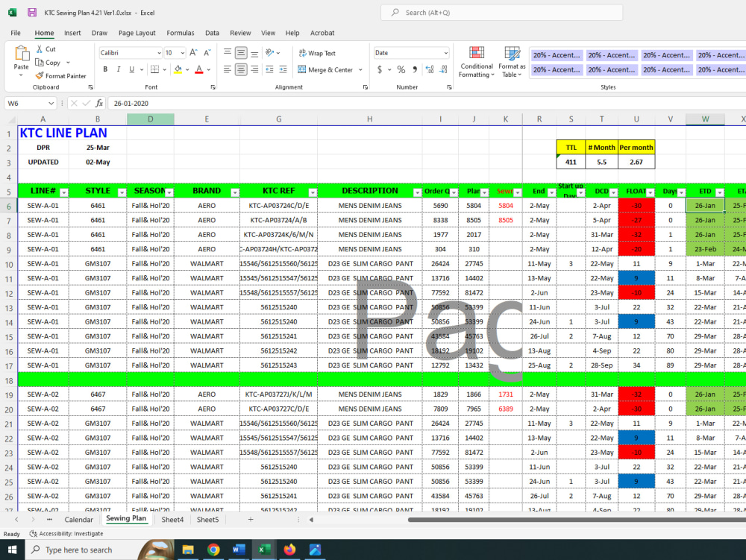Switch to the Formulas ribbon tab
The height and width of the screenshot is (560, 746).
pyautogui.click(x=180, y=33)
